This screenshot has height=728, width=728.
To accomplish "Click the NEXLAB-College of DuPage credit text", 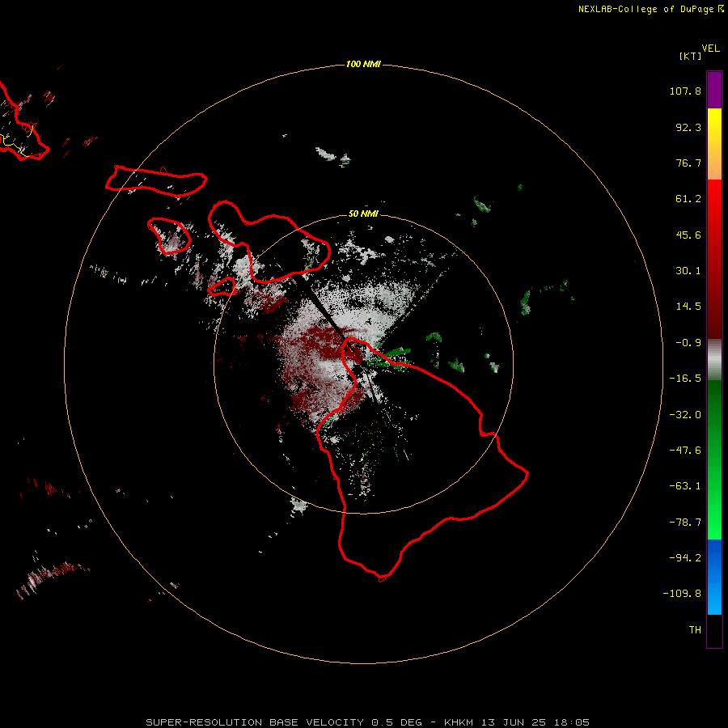I will [x=645, y=9].
